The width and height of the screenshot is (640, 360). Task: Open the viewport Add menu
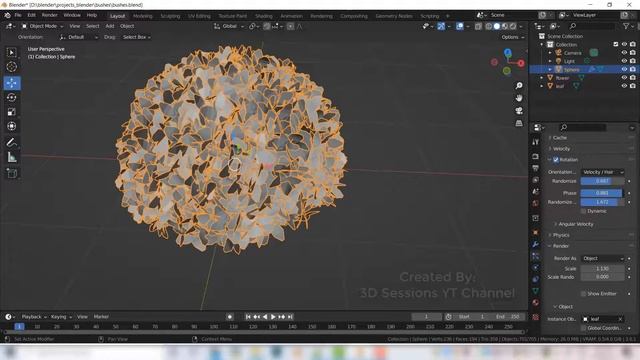(x=110, y=26)
